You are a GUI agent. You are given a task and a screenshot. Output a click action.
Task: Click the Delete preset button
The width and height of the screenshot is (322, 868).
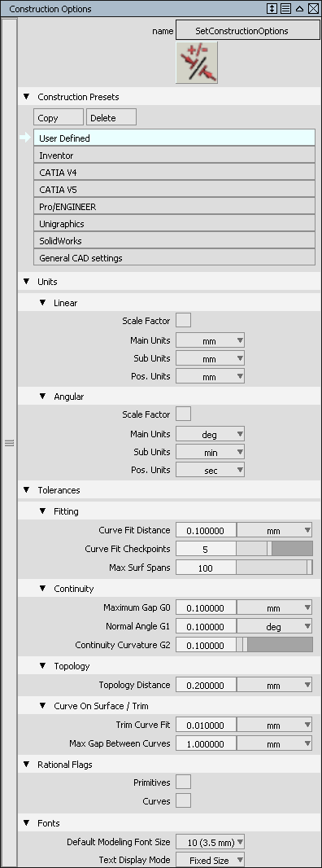click(x=111, y=117)
